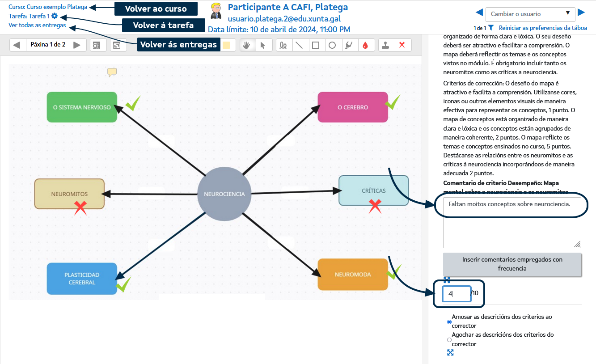Select the line drawing tool
This screenshot has width=596, height=364.
coord(299,45)
